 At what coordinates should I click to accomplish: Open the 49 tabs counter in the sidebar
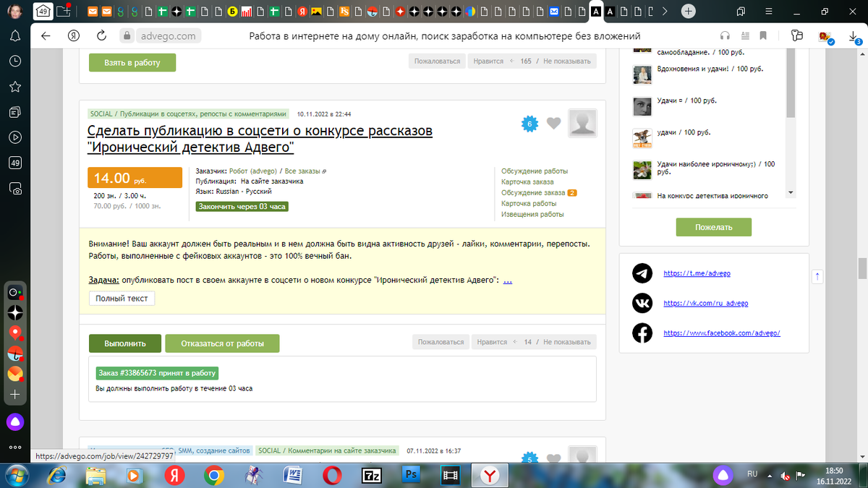coord(15,163)
